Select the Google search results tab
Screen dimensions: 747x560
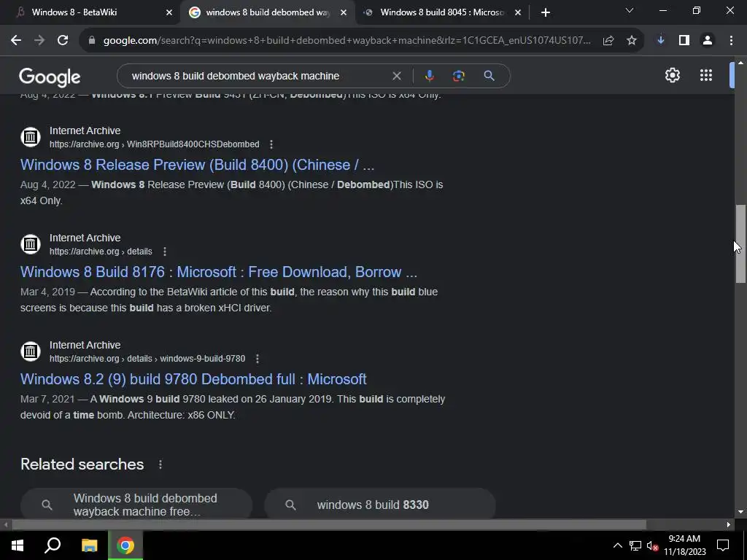267,12
